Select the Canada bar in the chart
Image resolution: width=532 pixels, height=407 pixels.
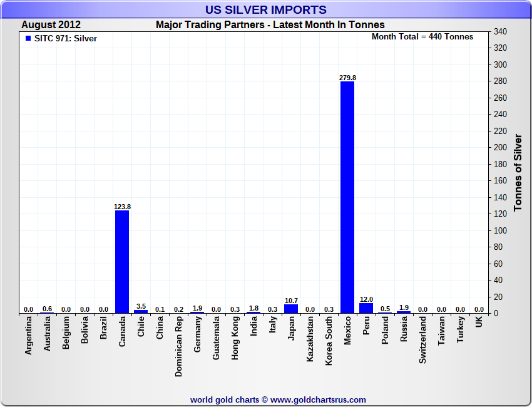122,262
